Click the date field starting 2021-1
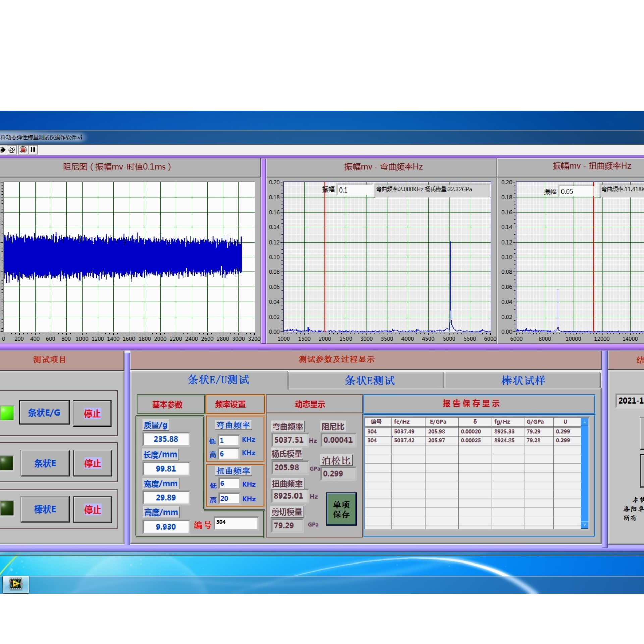 (x=630, y=400)
